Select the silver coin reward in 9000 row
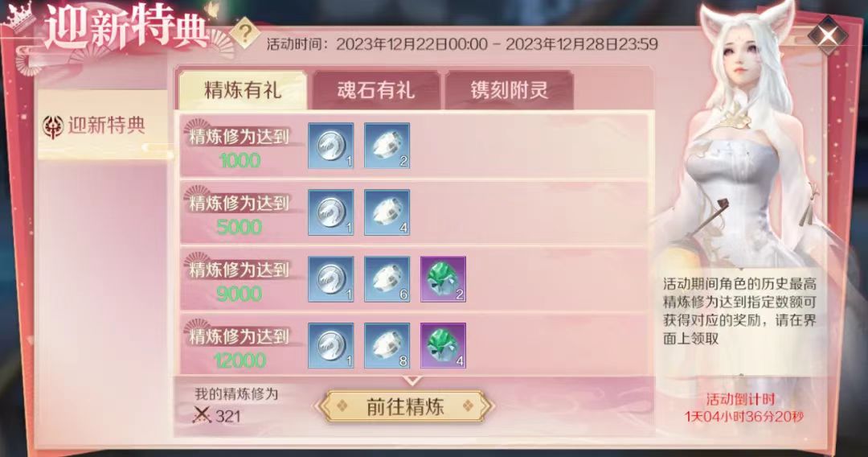868x457 pixels. tap(331, 279)
